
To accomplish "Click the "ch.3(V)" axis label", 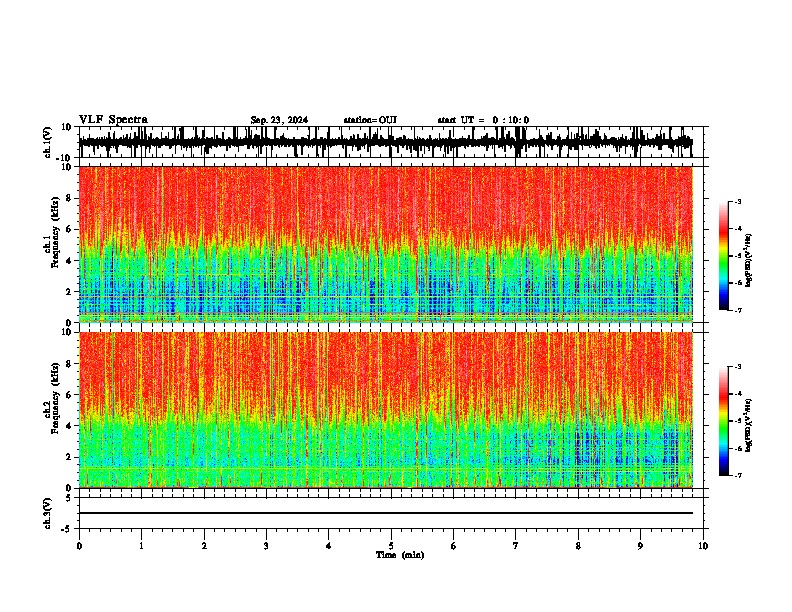I will click(x=48, y=513).
